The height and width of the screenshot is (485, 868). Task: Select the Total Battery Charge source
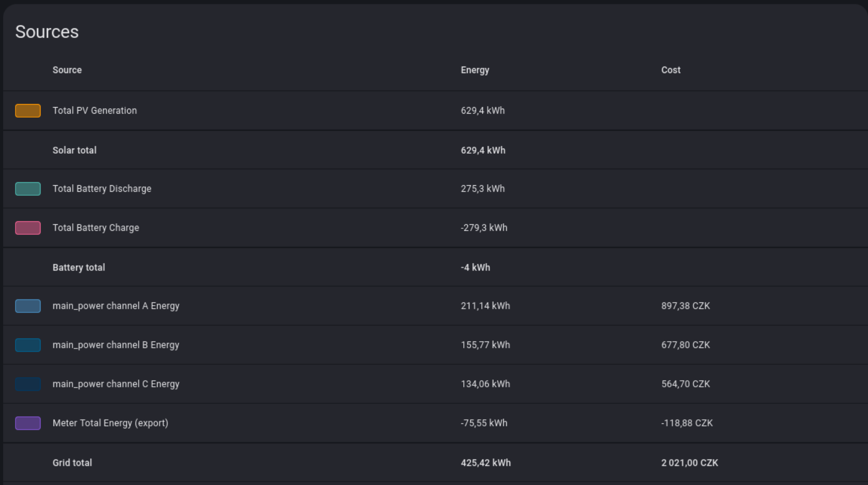coord(96,228)
